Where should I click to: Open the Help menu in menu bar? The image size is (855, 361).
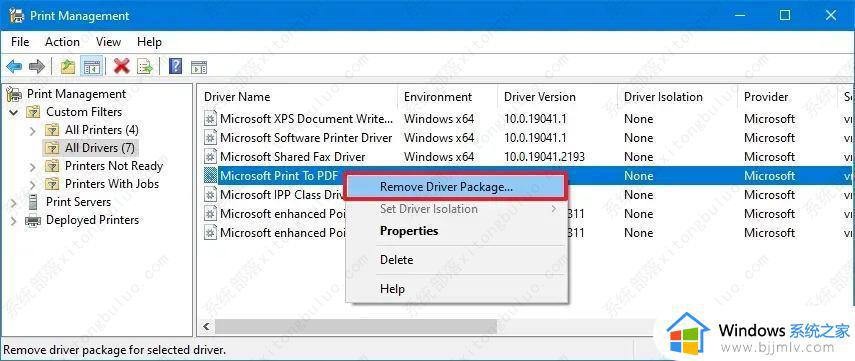pos(149,42)
